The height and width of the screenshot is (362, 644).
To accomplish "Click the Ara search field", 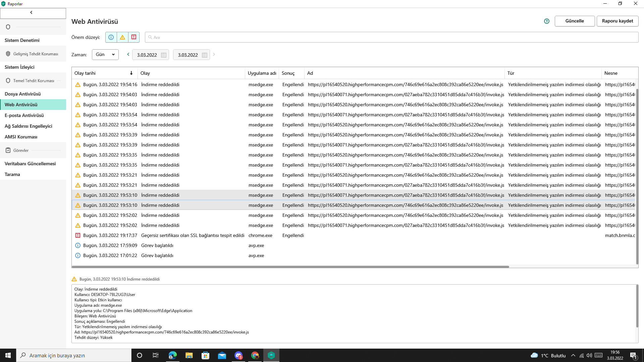I will click(391, 37).
